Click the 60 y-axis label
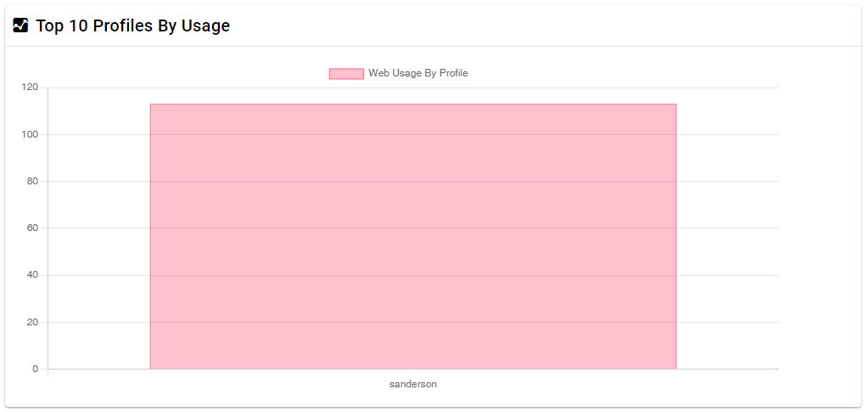Screen dimensions: 868x412 pos(32,228)
